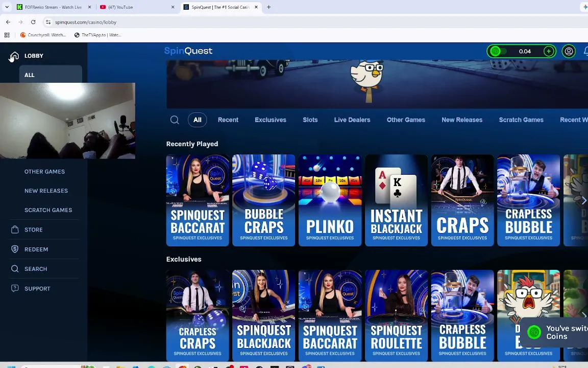
Task: Select the New Releases category filter
Action: [x=462, y=120]
